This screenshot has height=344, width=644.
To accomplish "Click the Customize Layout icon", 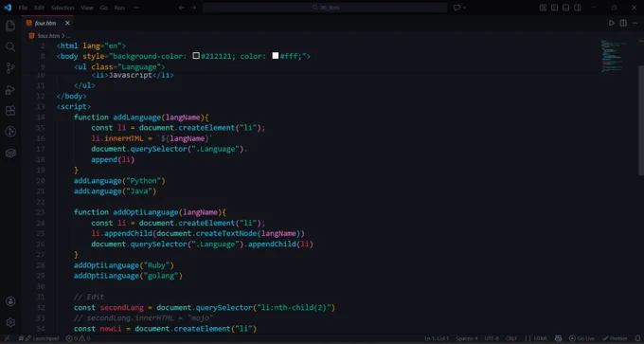I will 543,8.
